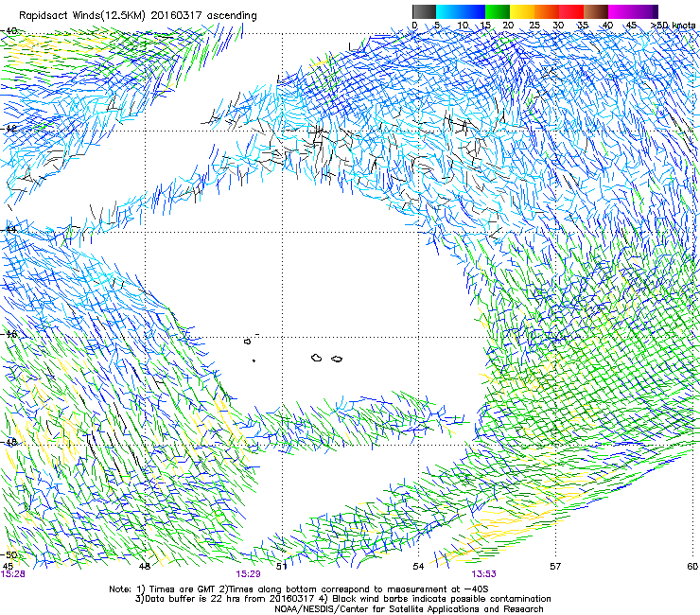
Task: Click the easternmost island outline of the island pair
Action: (x=337, y=359)
